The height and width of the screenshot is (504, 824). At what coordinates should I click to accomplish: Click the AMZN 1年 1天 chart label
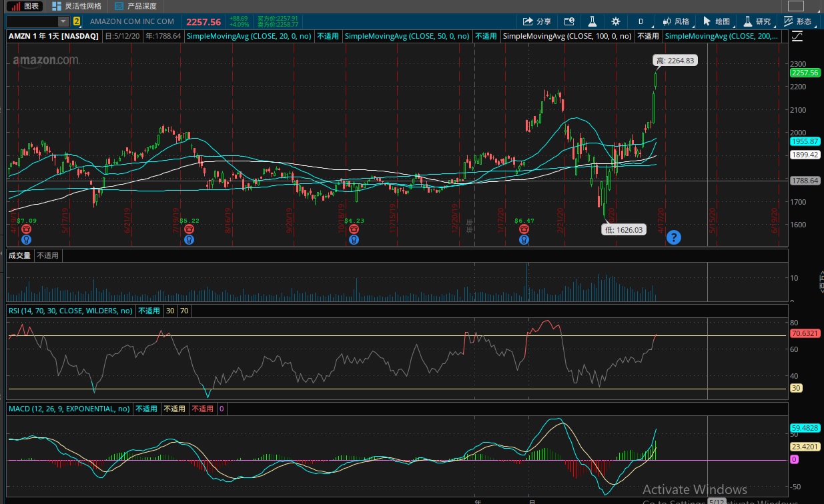(55, 37)
